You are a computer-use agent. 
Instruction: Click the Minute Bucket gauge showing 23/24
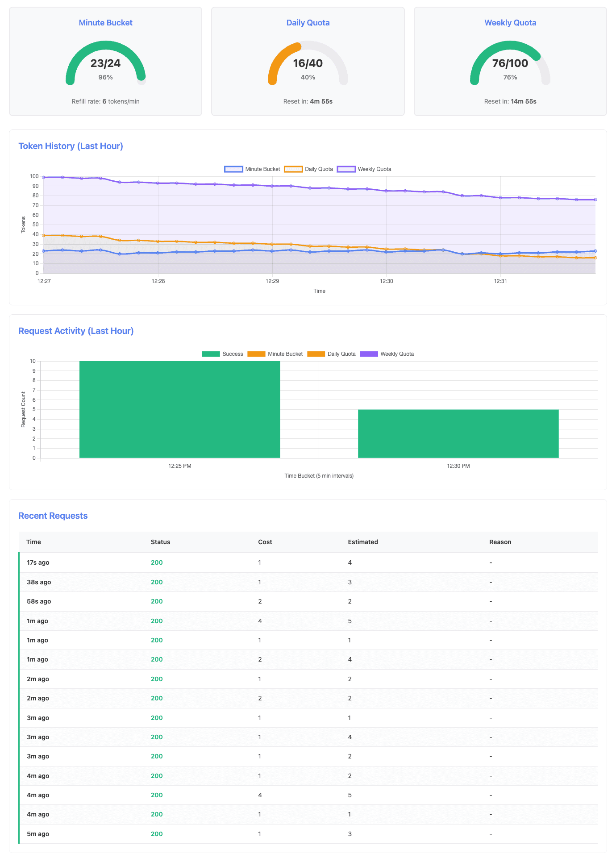point(106,63)
